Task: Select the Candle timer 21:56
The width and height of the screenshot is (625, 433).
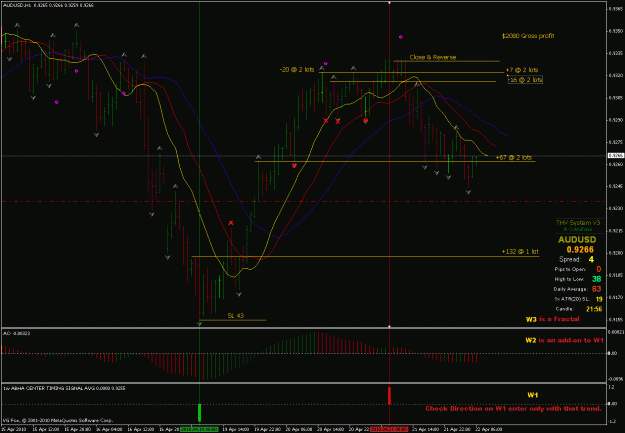Action: click(594, 309)
